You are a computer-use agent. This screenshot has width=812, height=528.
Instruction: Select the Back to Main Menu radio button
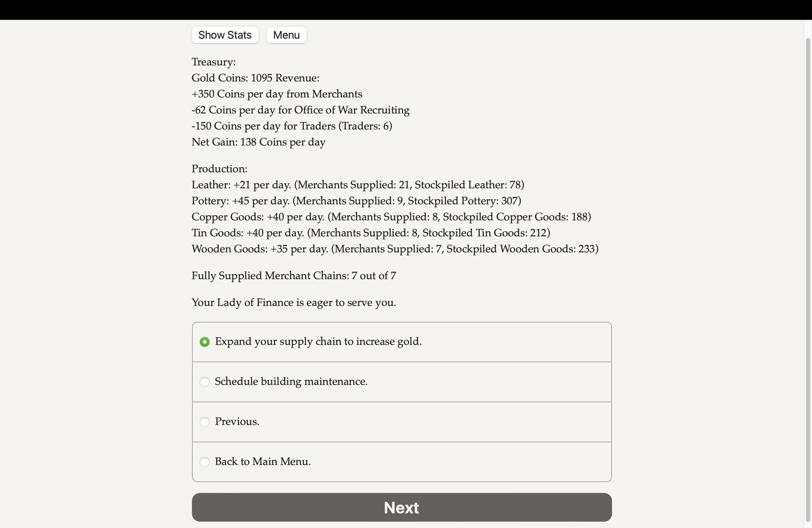pos(204,462)
